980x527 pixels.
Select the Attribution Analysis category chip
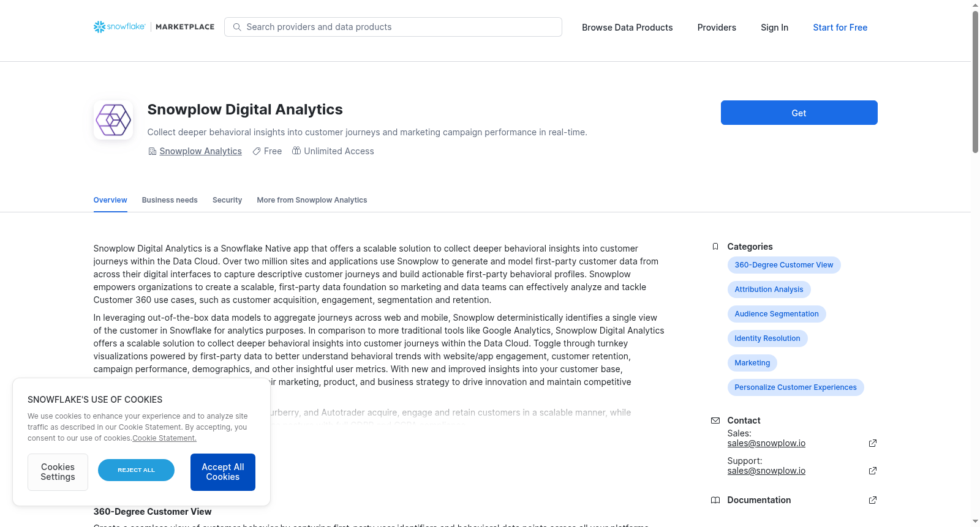coord(769,290)
